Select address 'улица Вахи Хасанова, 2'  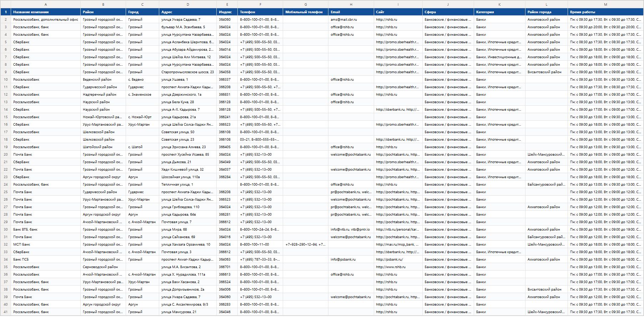[188, 282]
